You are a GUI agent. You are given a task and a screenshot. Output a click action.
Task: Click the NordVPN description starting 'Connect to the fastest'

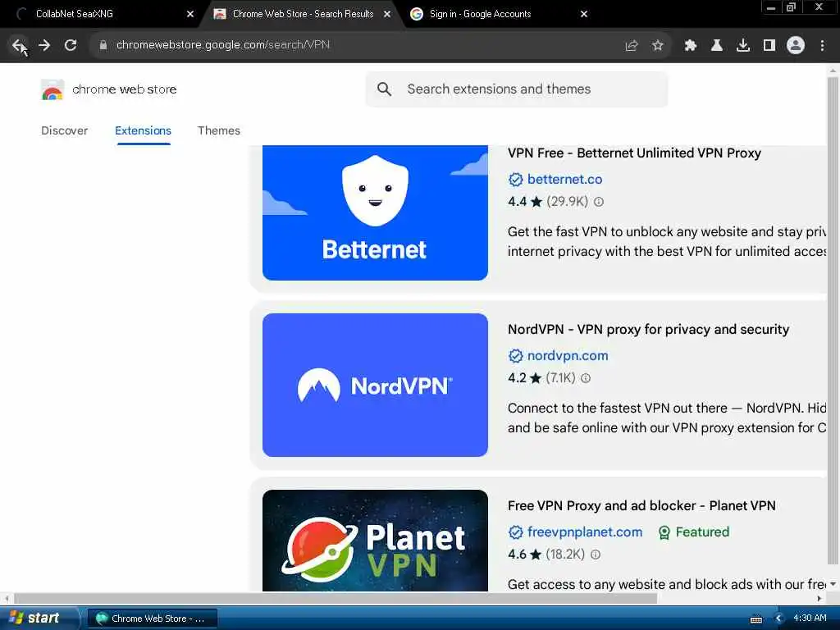666,418
